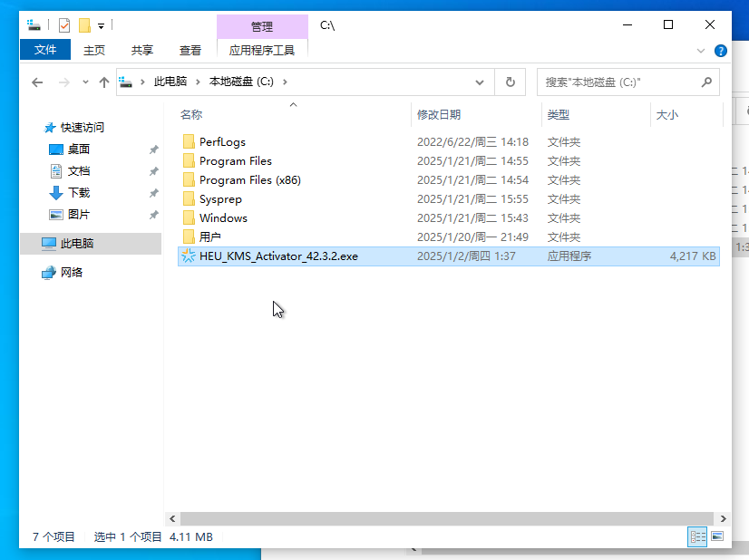The image size is (749, 560).
Task: Open the quick access toolbar customize dropdown
Action: click(101, 25)
